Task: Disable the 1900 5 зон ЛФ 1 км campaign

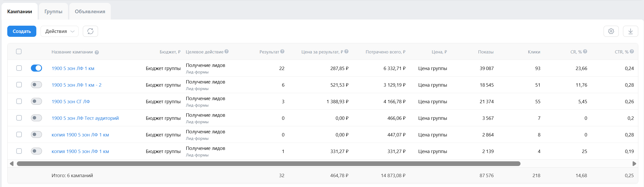Action: [36, 68]
